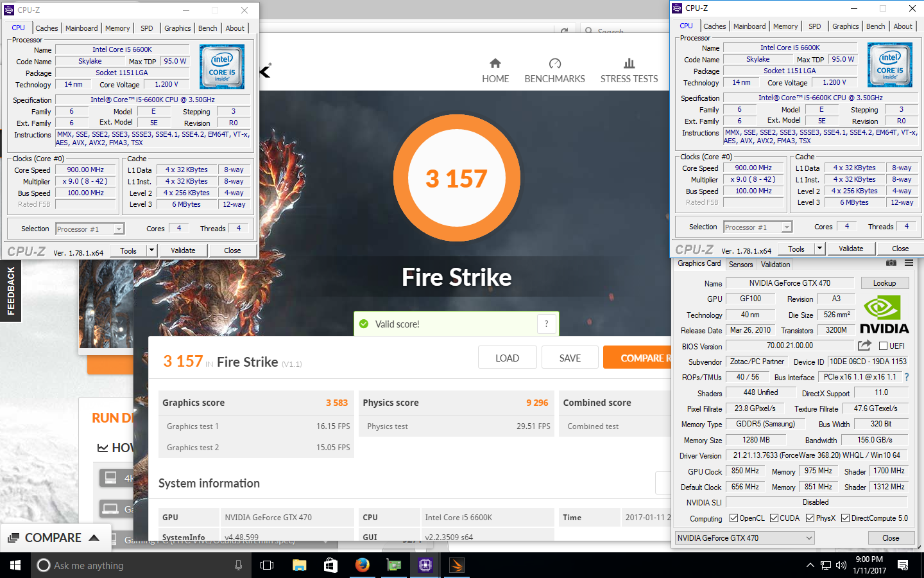Open the Action Center notification icon
The width and height of the screenshot is (924, 578).
903,565
